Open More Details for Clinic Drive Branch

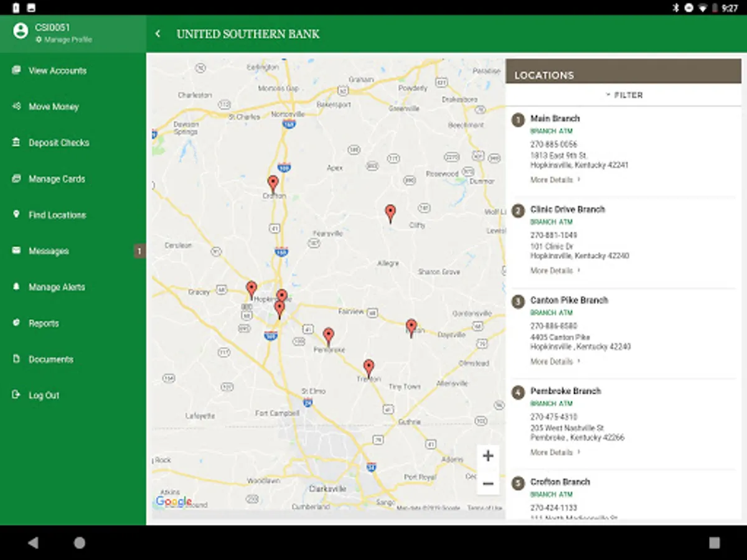pos(555,271)
